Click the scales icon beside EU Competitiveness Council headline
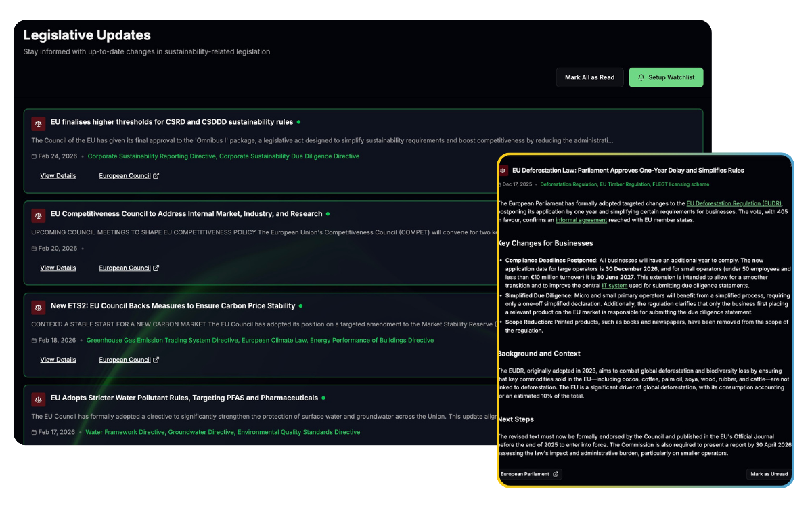Screen dimensions: 812x508 [x=38, y=215]
